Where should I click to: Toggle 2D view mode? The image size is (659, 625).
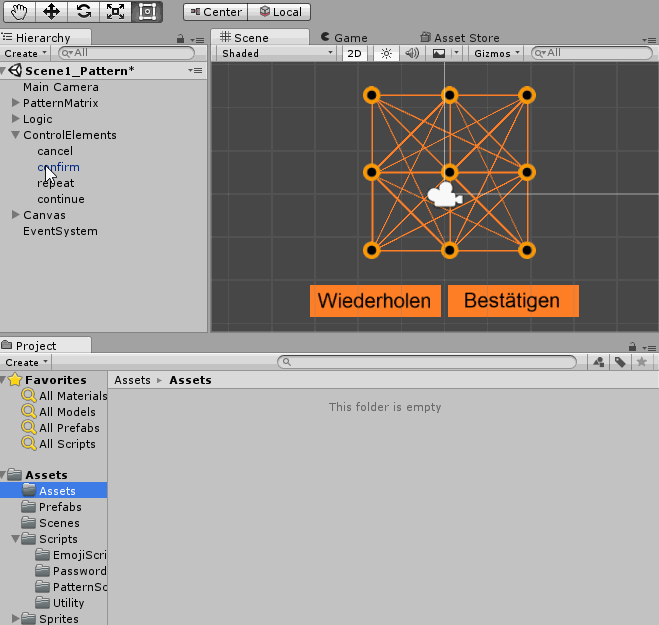pyautogui.click(x=354, y=53)
